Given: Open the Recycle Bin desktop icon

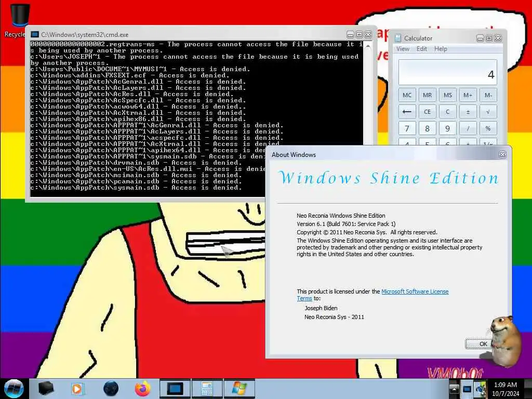Looking at the screenshot, I should coord(19,20).
